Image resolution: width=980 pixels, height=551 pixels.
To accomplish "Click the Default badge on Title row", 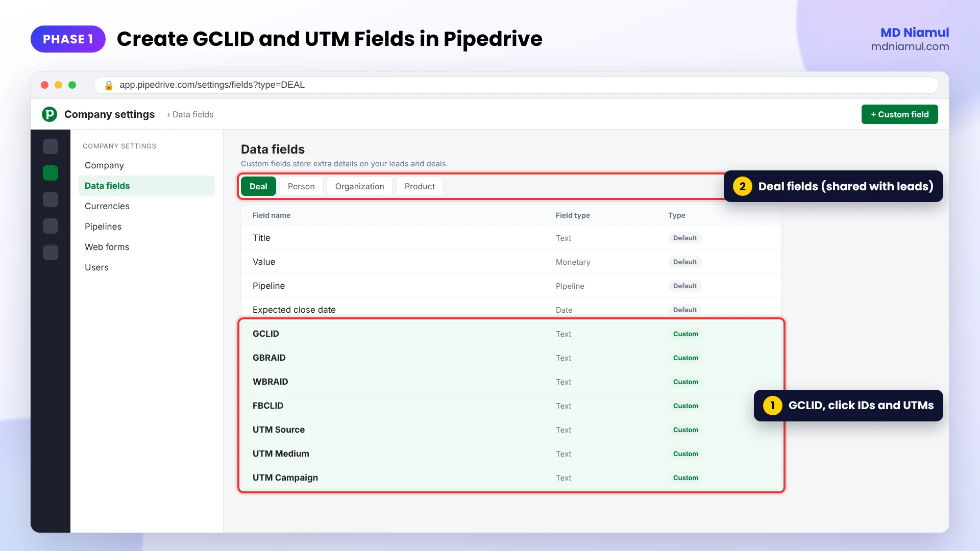I will [x=684, y=238].
